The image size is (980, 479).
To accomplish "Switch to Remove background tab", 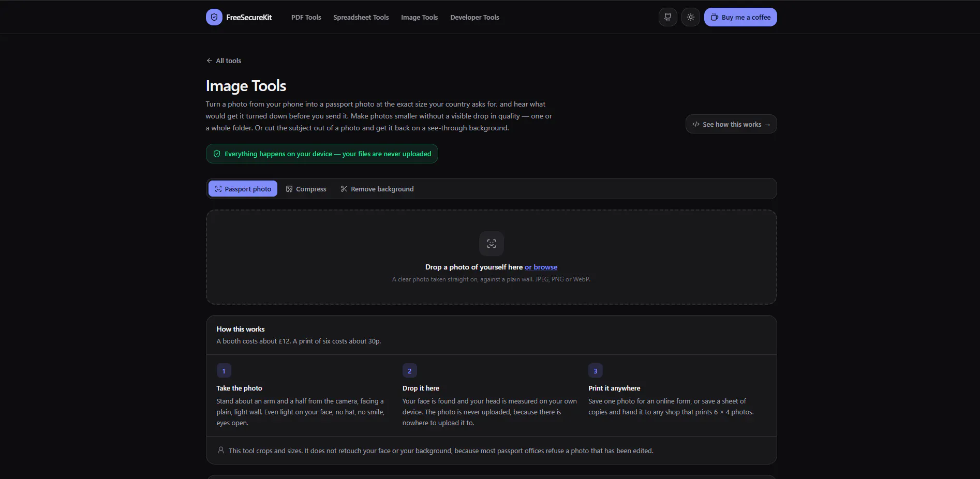I will [377, 189].
